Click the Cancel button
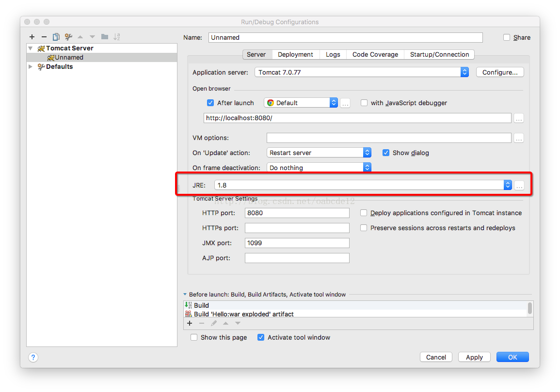Image resolution: width=560 pixels, height=392 pixels. (436, 357)
